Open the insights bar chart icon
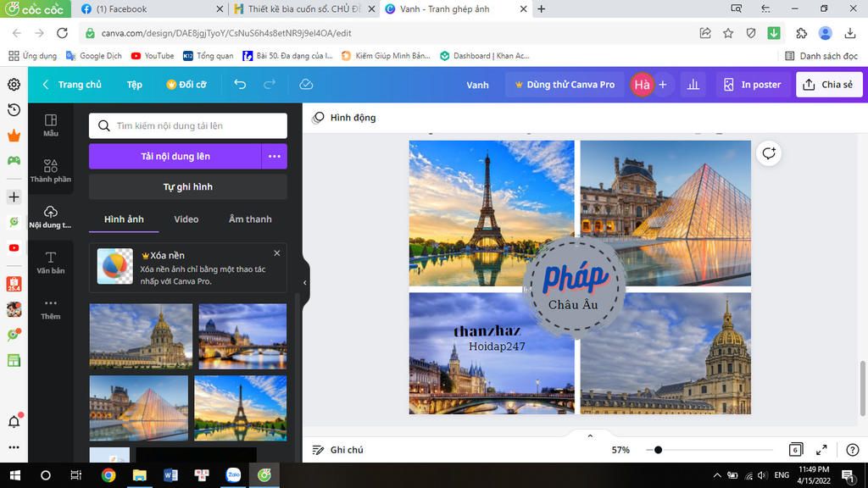The image size is (868, 488). (693, 85)
